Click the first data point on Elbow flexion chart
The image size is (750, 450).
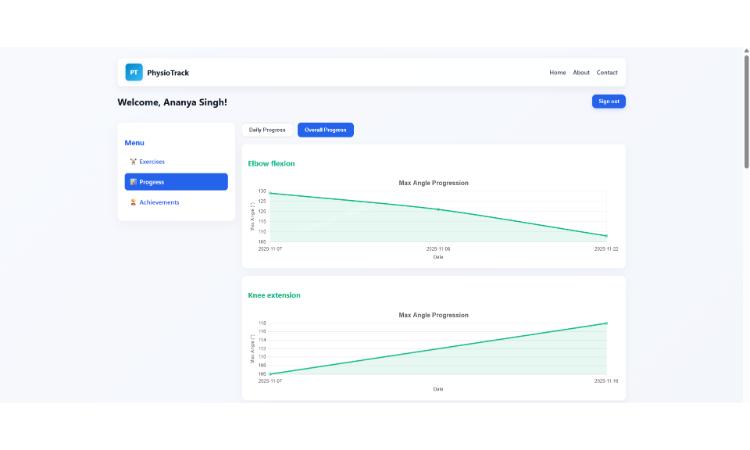click(270, 193)
